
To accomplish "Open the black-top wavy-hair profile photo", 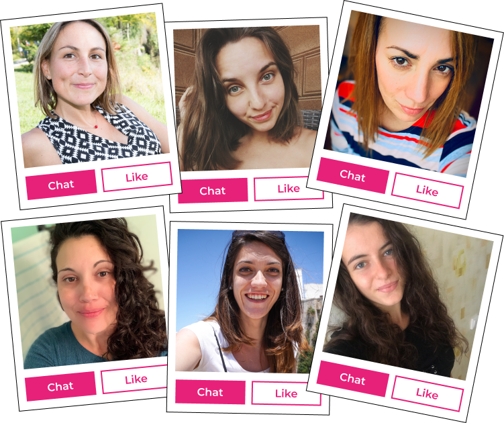I will click(407, 296).
